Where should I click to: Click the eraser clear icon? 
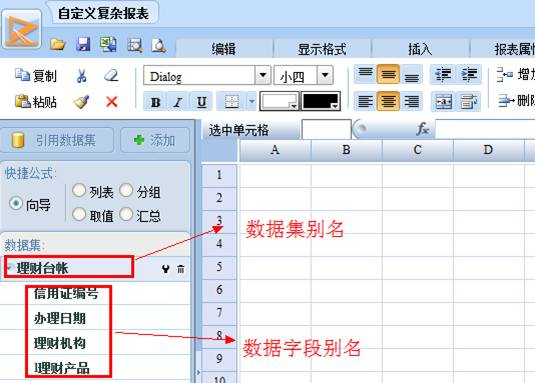pyautogui.click(x=111, y=75)
